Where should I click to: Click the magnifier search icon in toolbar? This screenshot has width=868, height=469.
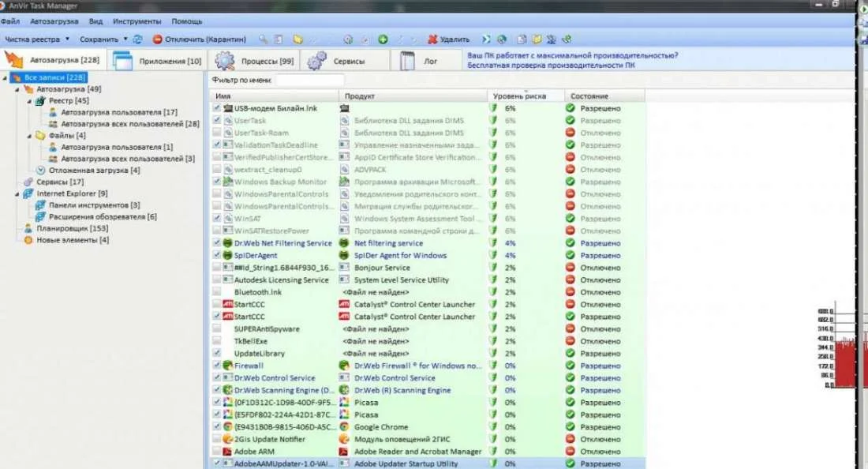click(263, 39)
